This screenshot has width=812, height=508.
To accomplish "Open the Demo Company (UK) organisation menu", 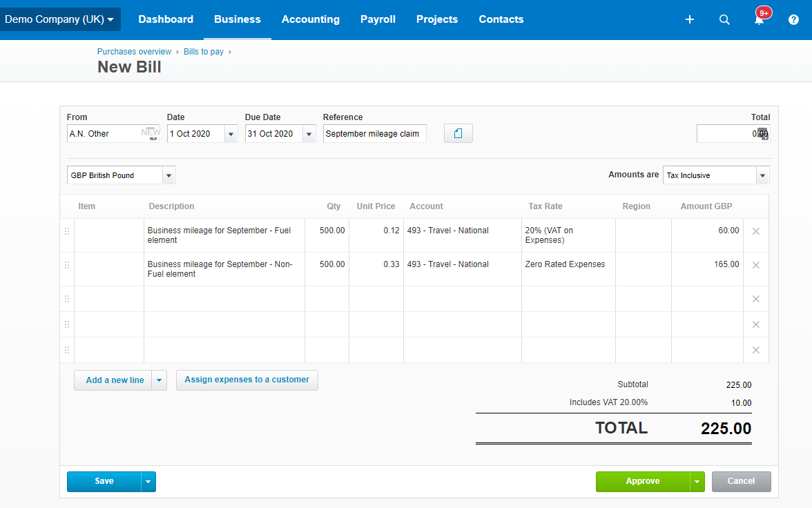I will tap(60, 19).
